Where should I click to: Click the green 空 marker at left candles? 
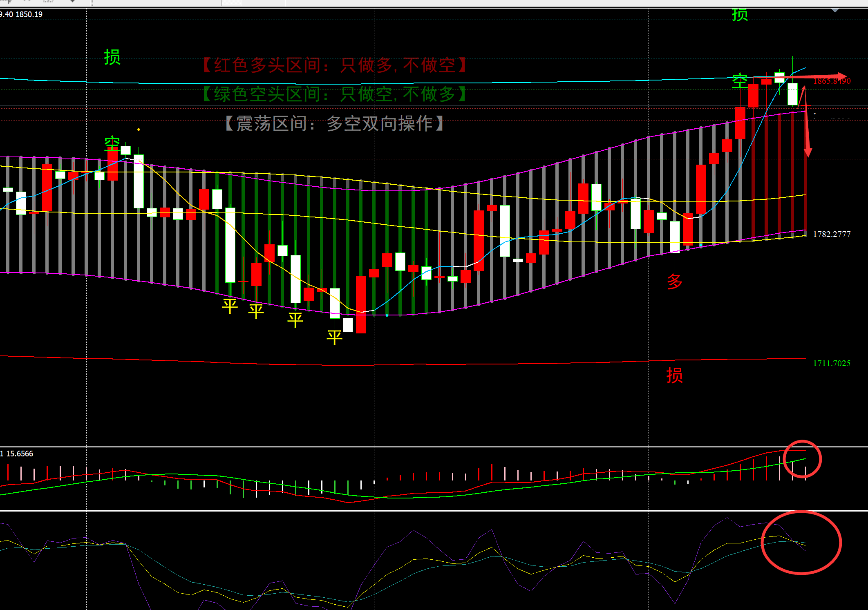tap(112, 144)
